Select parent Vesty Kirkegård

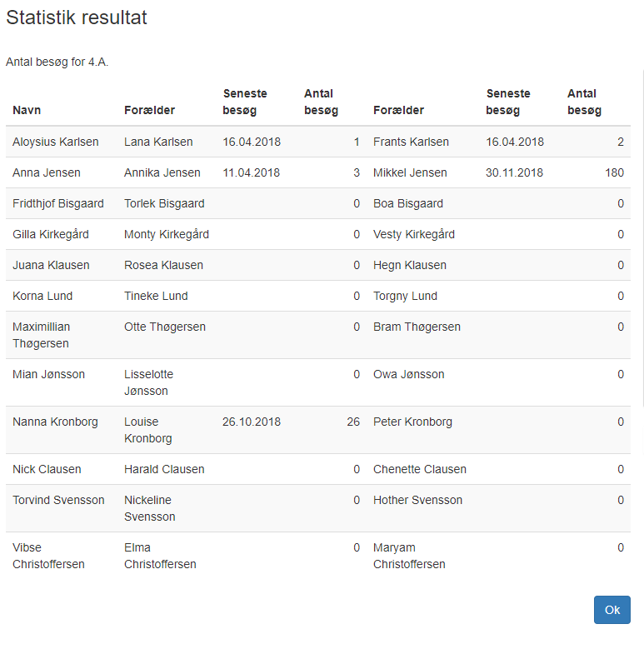(x=414, y=234)
